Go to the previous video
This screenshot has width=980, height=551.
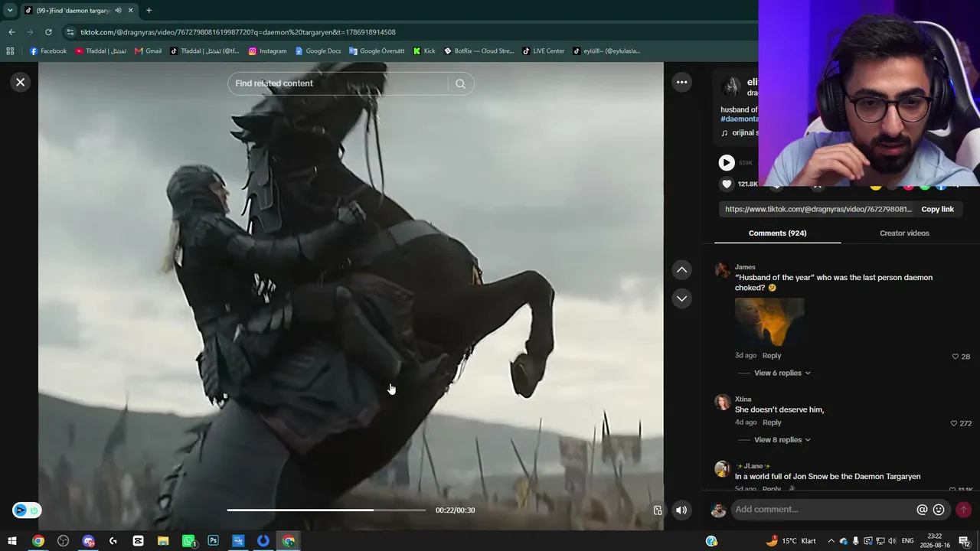pyautogui.click(x=681, y=269)
